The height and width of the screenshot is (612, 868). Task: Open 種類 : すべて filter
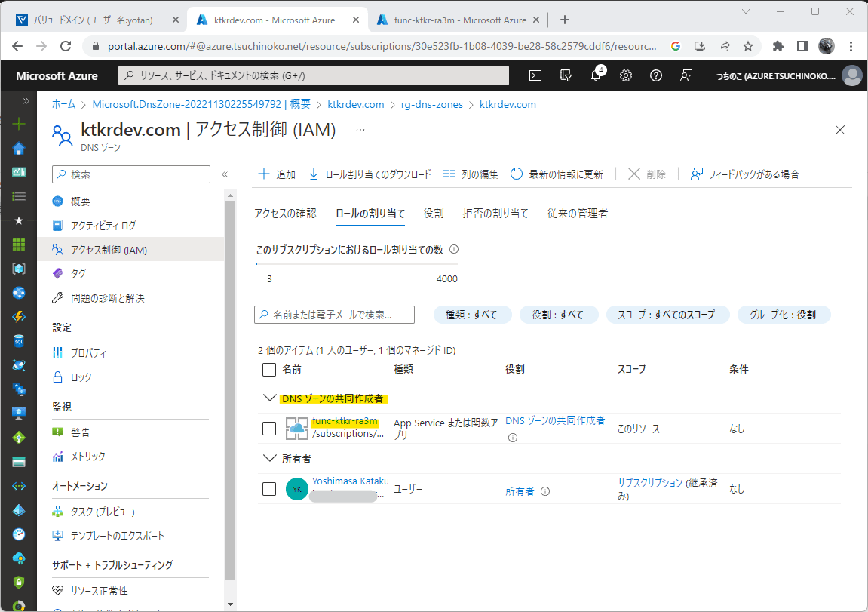[x=471, y=315]
